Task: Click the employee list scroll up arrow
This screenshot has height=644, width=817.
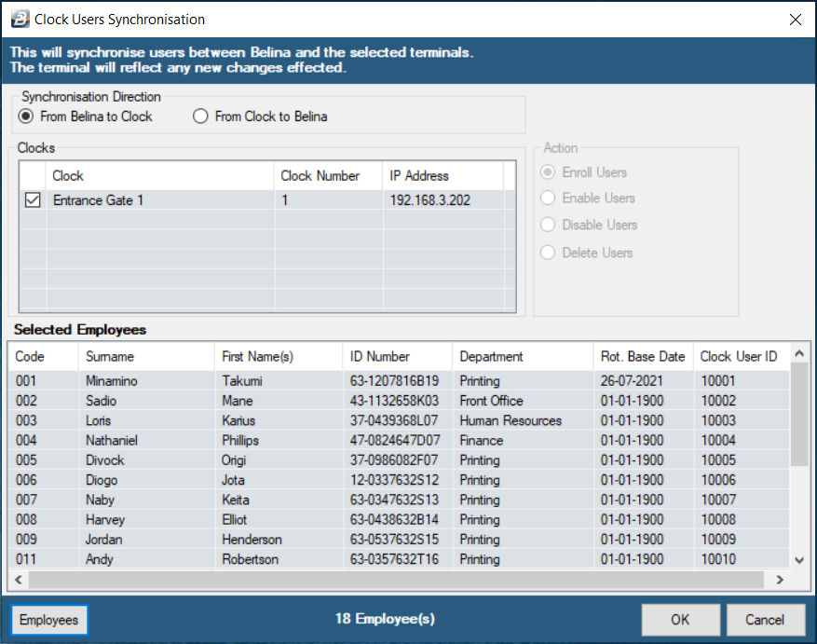Action: pos(800,353)
